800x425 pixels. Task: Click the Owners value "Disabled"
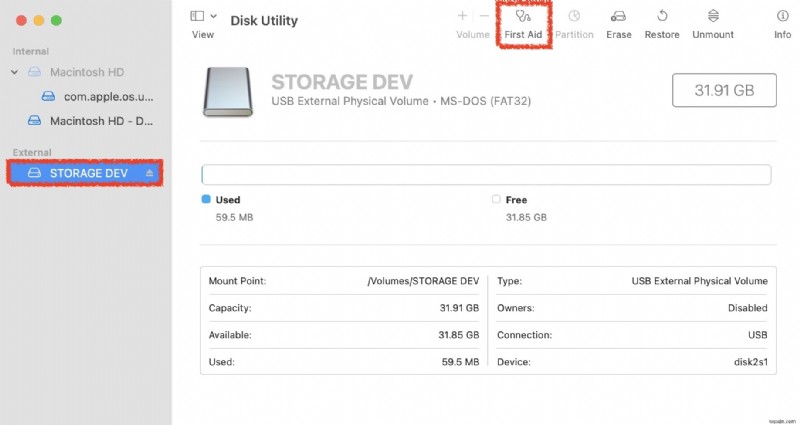point(747,308)
